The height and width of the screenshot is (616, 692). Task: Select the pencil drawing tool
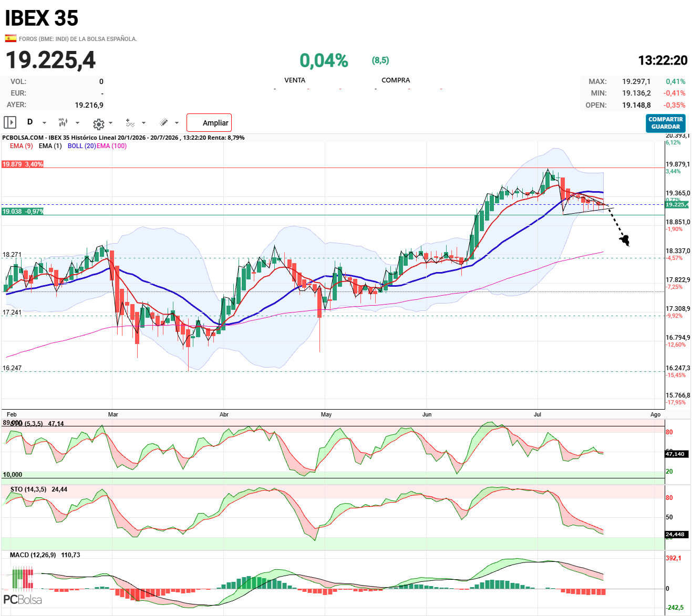164,122
